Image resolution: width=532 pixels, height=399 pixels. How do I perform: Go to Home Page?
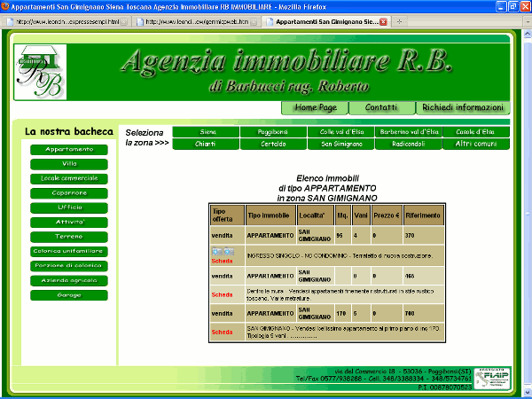[315, 107]
